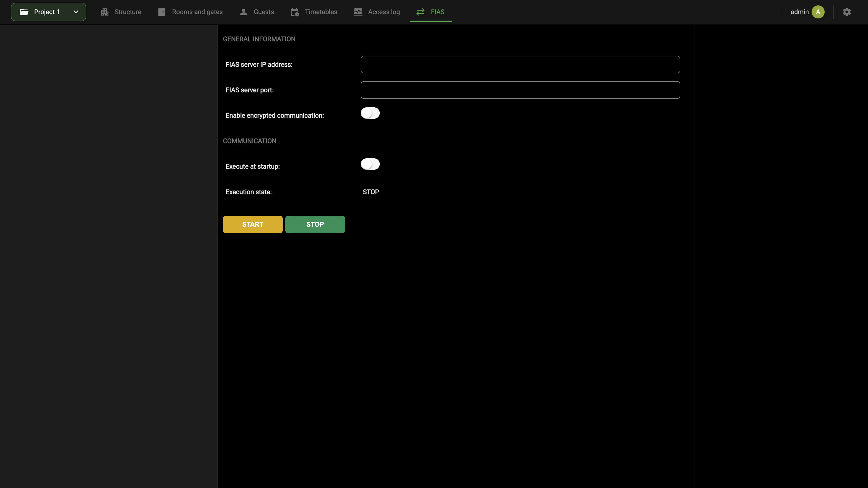868x488 pixels.
Task: Click the Timetables calendar clock icon
Action: [x=295, y=12]
